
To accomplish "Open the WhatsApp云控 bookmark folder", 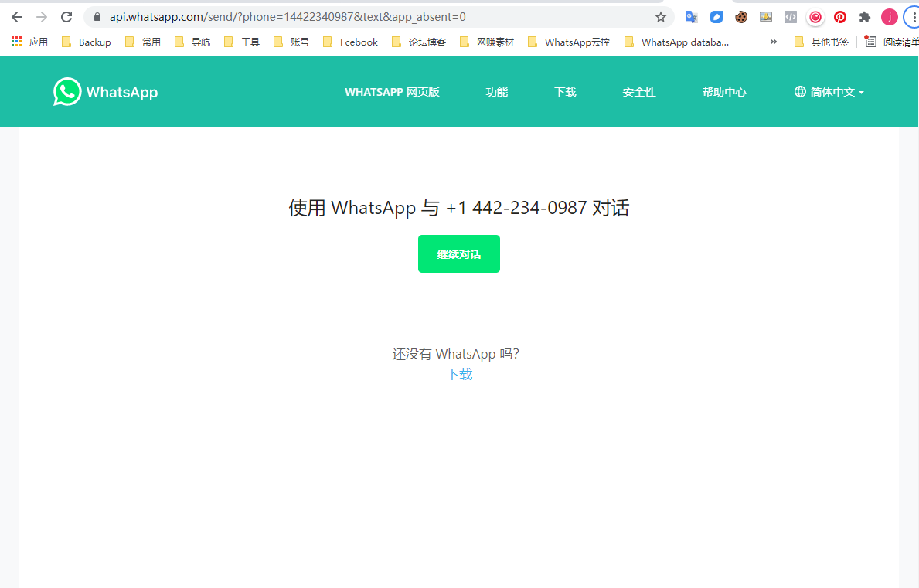I will click(x=569, y=42).
